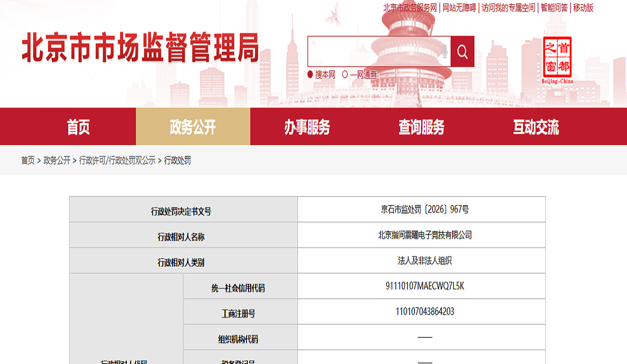Focus the site search input field
The height and width of the screenshot is (364, 627).
(379, 51)
